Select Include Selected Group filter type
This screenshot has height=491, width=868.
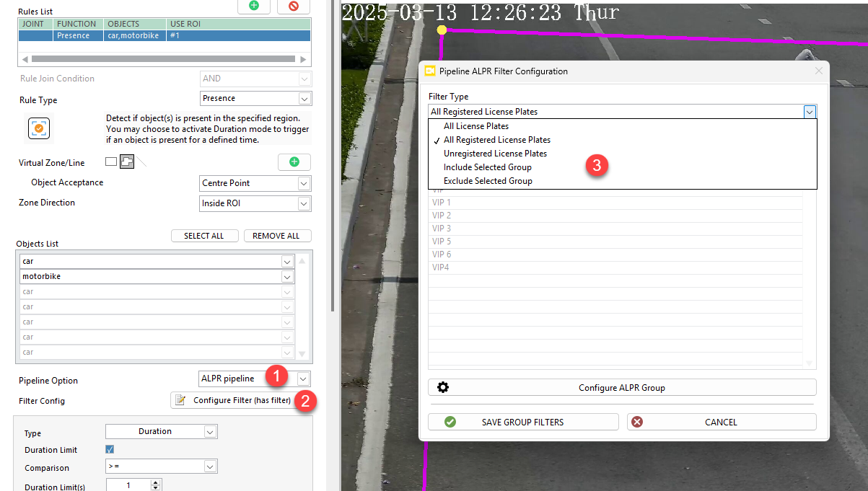point(487,167)
